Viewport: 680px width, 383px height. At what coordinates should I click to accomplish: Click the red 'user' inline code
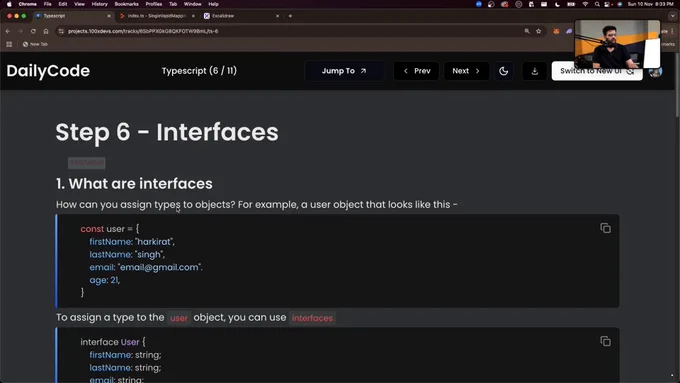pyautogui.click(x=179, y=318)
